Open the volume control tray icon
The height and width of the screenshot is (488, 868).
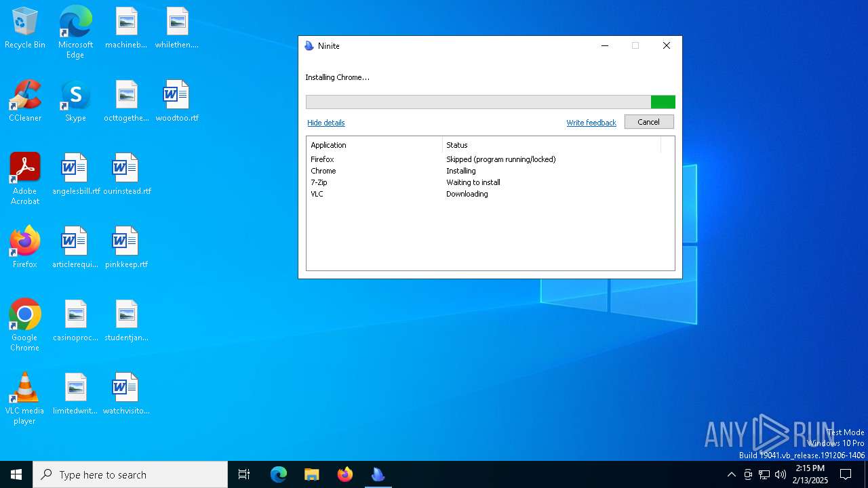(781, 474)
